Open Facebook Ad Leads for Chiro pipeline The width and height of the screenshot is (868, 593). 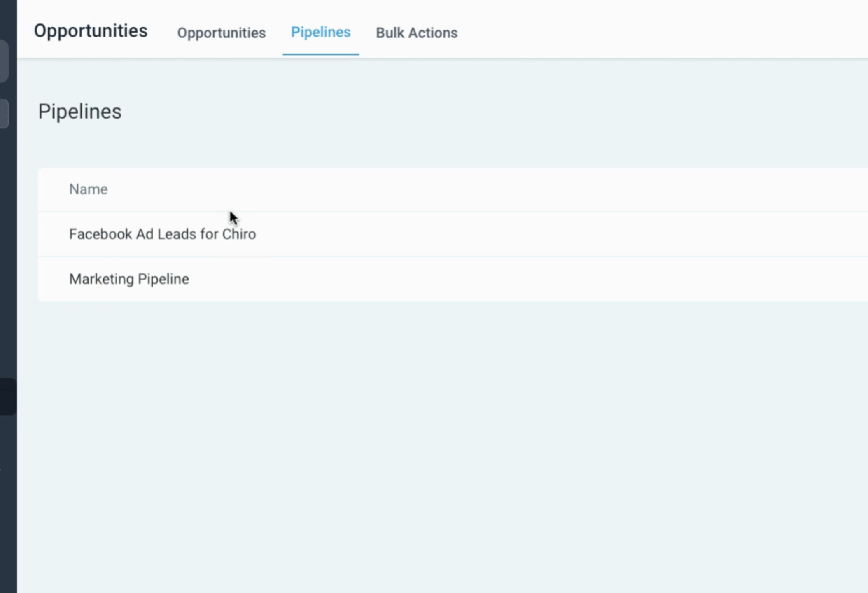coord(162,234)
